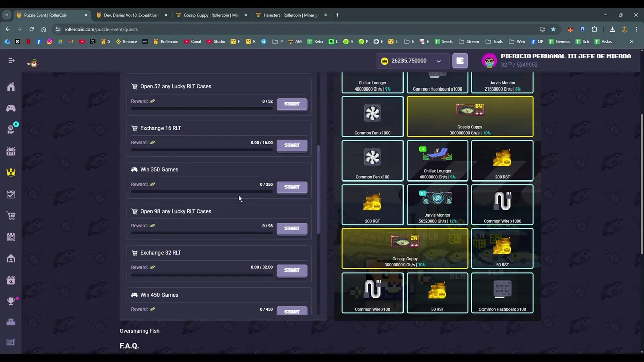Select the Jarvis Monitor 56520000 Gh/s card
644x362 pixels.
[437, 205]
